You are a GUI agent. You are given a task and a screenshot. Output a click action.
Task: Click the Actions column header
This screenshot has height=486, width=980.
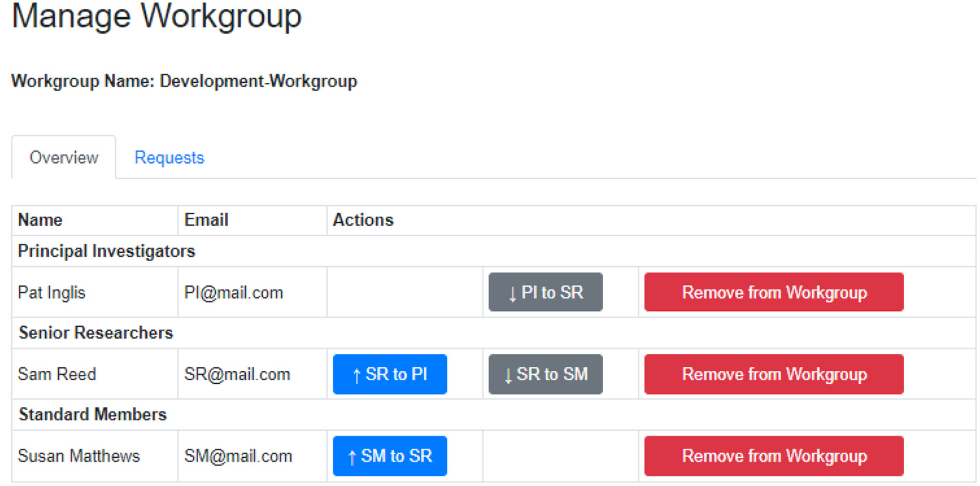[363, 220]
